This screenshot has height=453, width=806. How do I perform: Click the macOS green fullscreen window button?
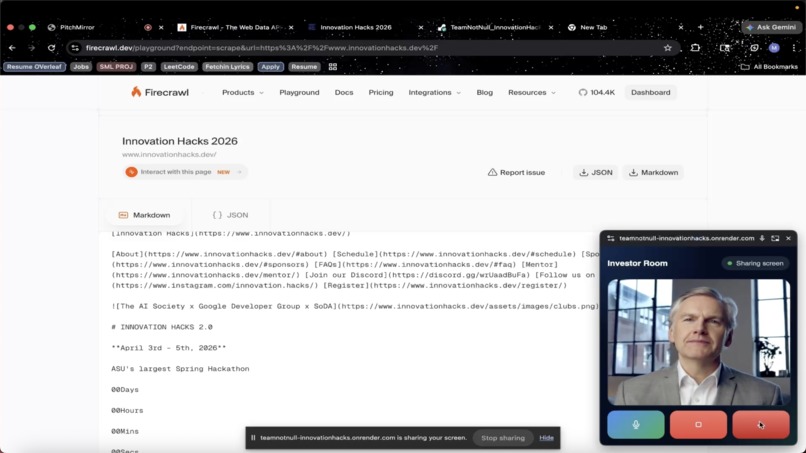pyautogui.click(x=32, y=27)
